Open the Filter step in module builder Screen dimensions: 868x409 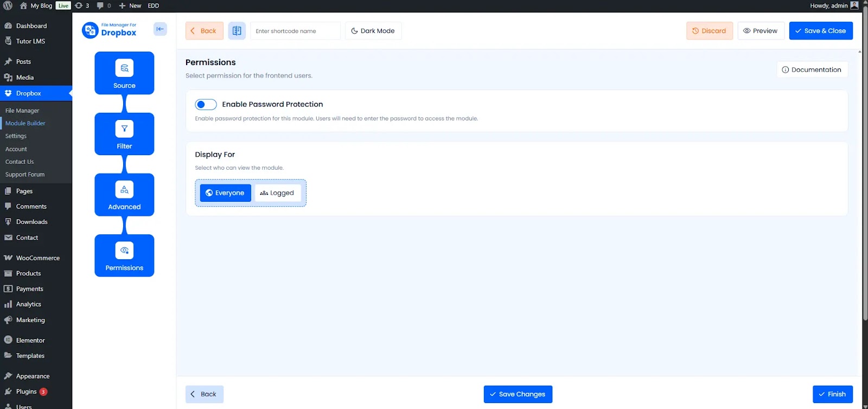pos(124,134)
